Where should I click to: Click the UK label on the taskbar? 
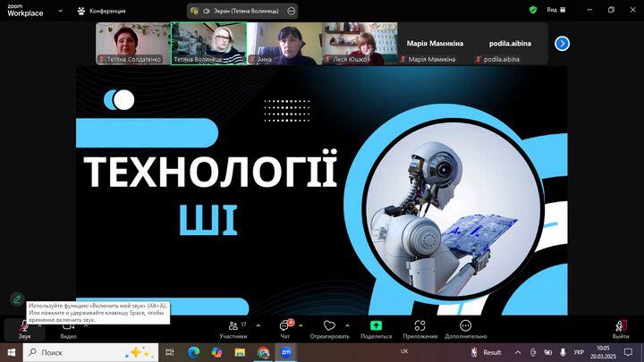tap(404, 351)
